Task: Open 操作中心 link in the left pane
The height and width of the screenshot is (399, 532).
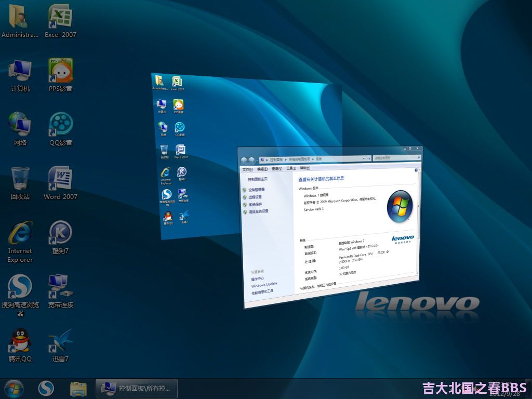Action: (x=257, y=279)
